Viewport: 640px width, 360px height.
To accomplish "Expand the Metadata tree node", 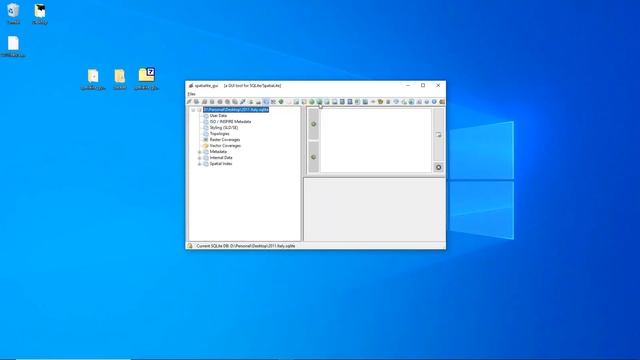I will click(x=200, y=152).
